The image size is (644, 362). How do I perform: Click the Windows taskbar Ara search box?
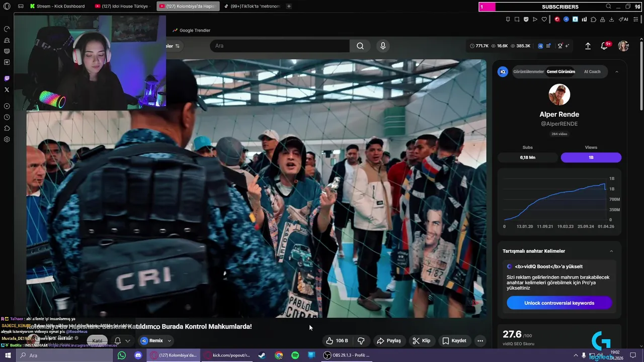64,355
